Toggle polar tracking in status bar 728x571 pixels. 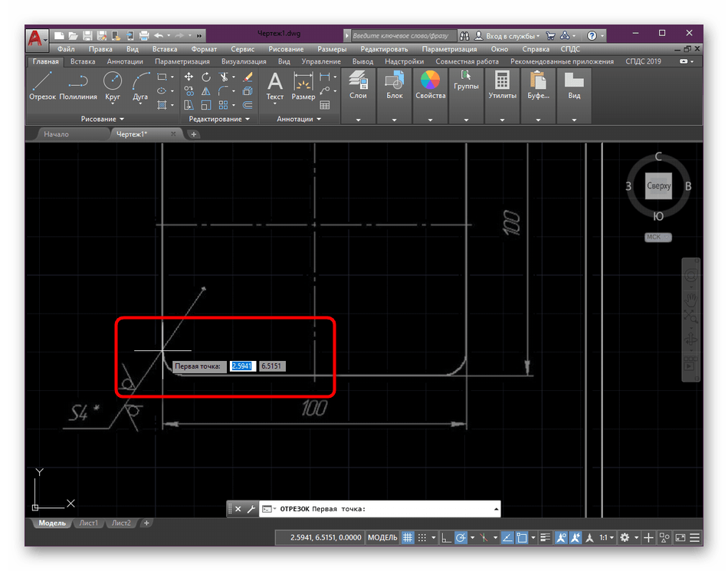pos(460,537)
